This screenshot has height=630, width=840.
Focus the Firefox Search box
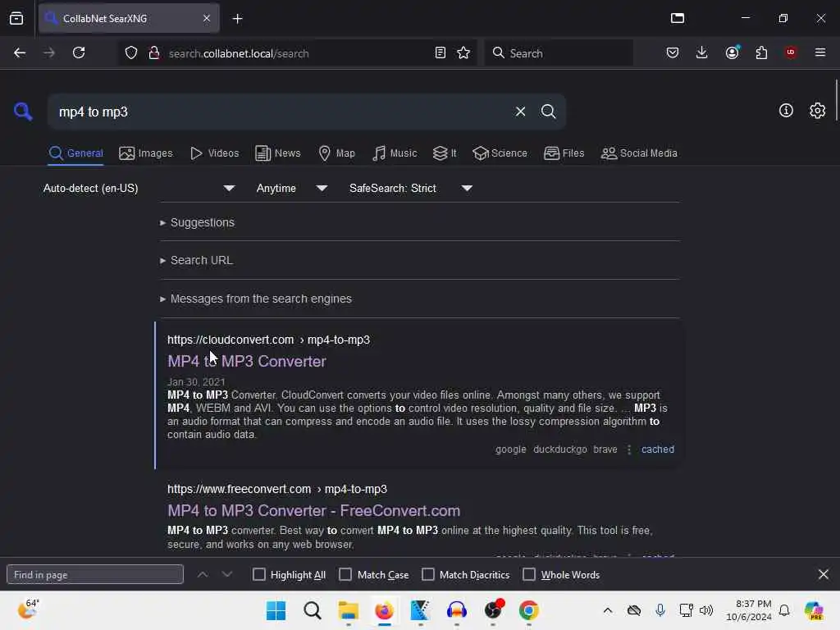coord(559,53)
